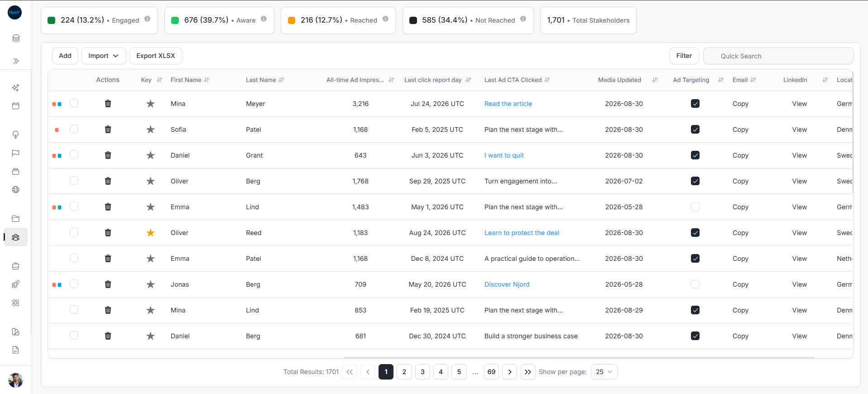Viewport: 868px width, 394px height.
Task: Open the database icon in the sidebar
Action: click(16, 38)
